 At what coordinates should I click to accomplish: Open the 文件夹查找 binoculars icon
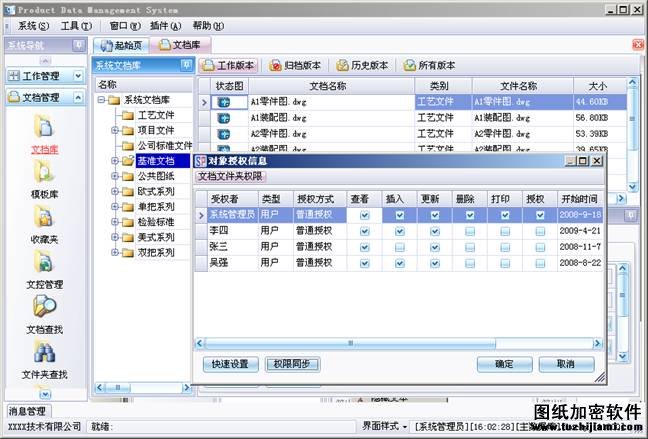coord(44,352)
